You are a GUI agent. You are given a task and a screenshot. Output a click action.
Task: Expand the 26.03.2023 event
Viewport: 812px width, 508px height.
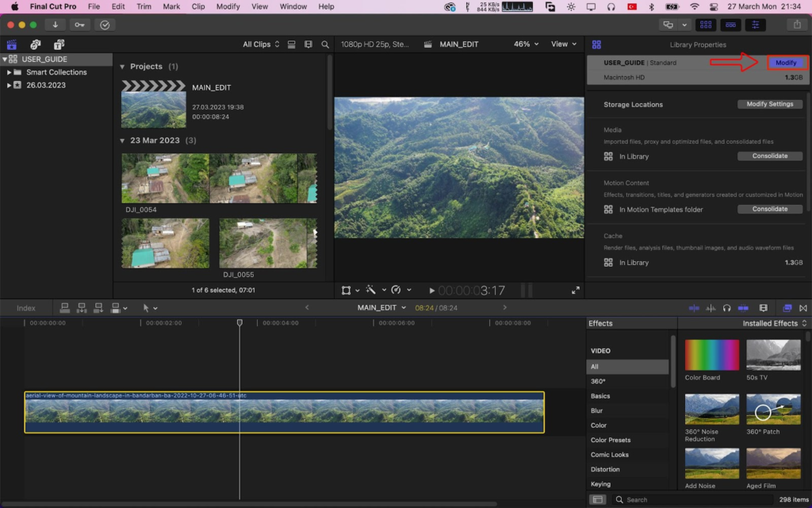pyautogui.click(x=9, y=85)
